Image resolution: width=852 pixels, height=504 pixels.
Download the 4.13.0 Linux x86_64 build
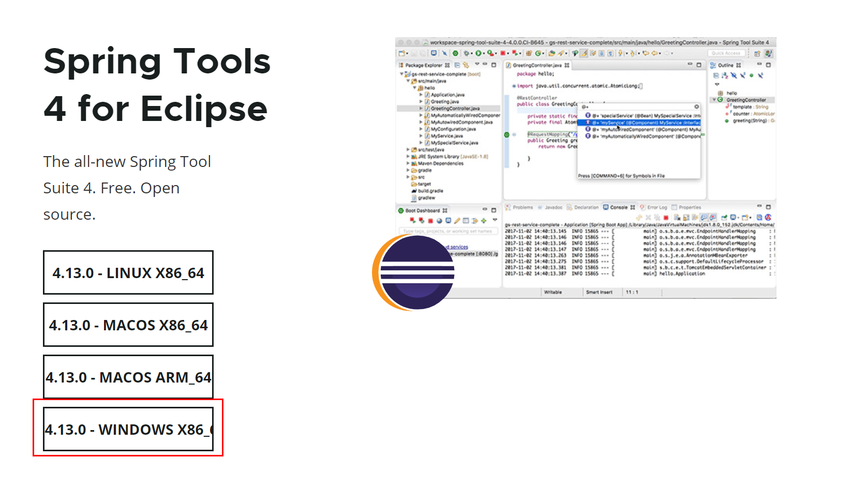(128, 272)
